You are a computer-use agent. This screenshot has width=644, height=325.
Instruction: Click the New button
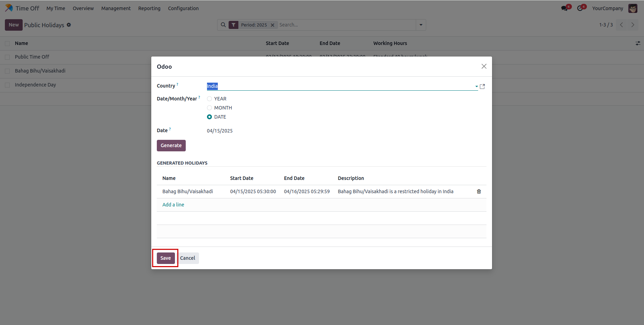(14, 25)
